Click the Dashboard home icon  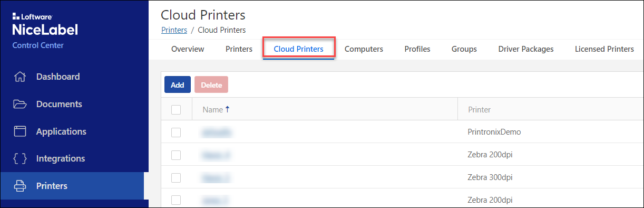point(20,77)
